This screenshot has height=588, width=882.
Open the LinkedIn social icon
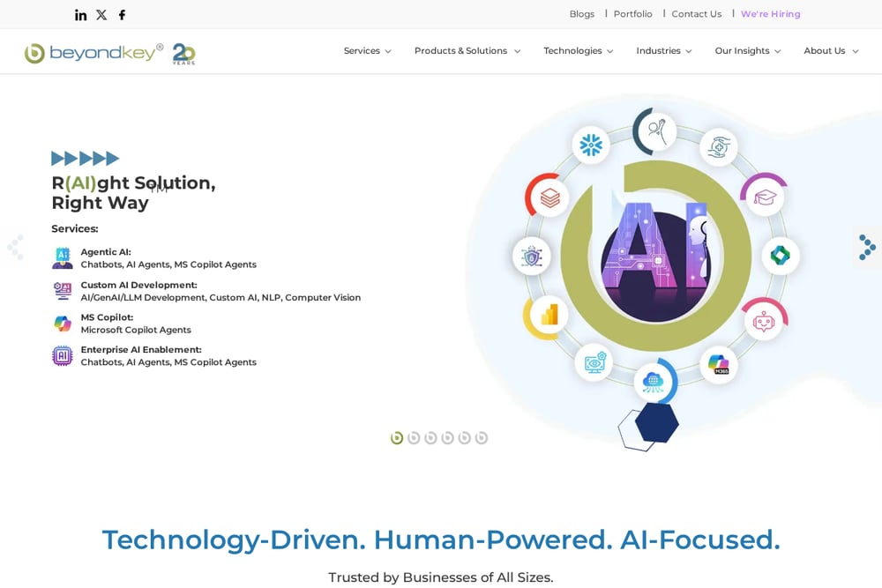click(x=81, y=15)
